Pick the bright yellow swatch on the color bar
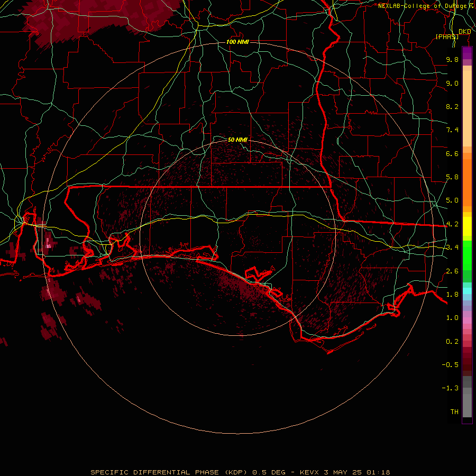Screen dimensions: 476x476 click(467, 226)
